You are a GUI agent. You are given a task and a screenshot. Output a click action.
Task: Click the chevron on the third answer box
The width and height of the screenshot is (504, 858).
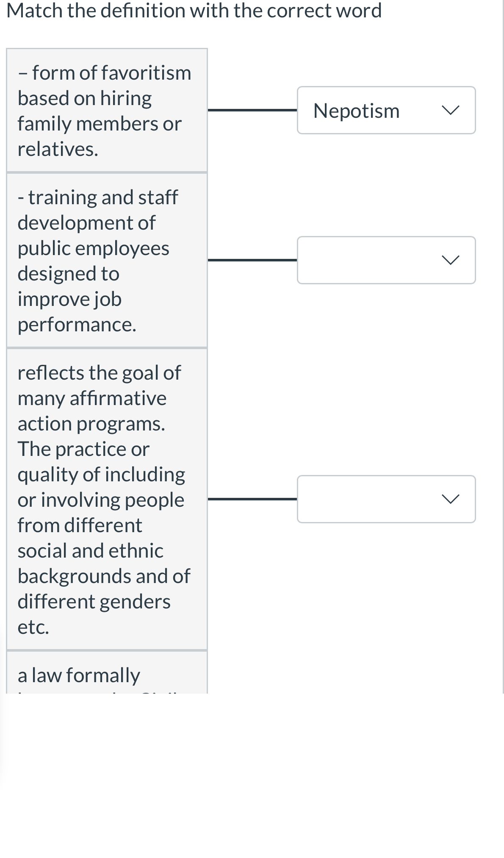tap(451, 499)
